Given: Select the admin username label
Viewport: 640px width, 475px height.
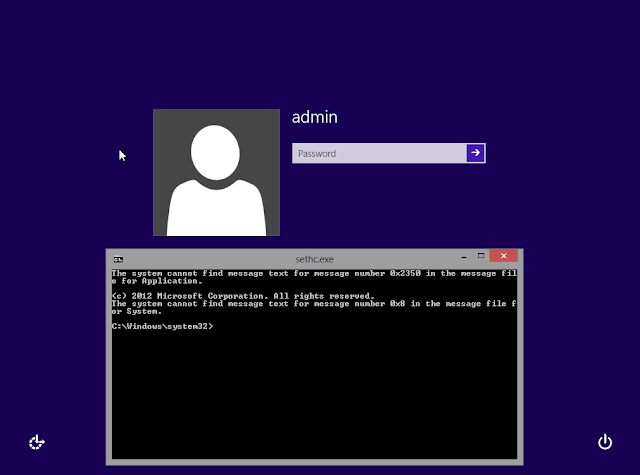Looking at the screenshot, I should pyautogui.click(x=315, y=117).
